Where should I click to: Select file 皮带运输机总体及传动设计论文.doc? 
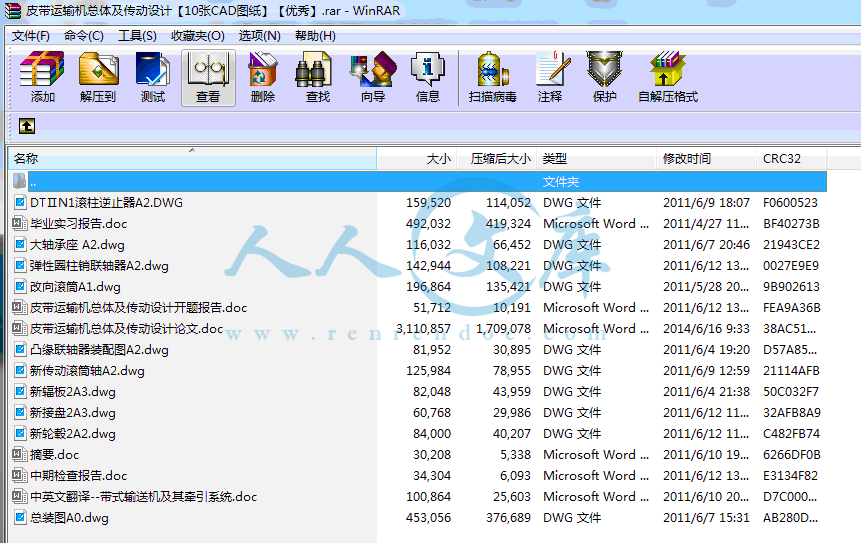point(126,328)
